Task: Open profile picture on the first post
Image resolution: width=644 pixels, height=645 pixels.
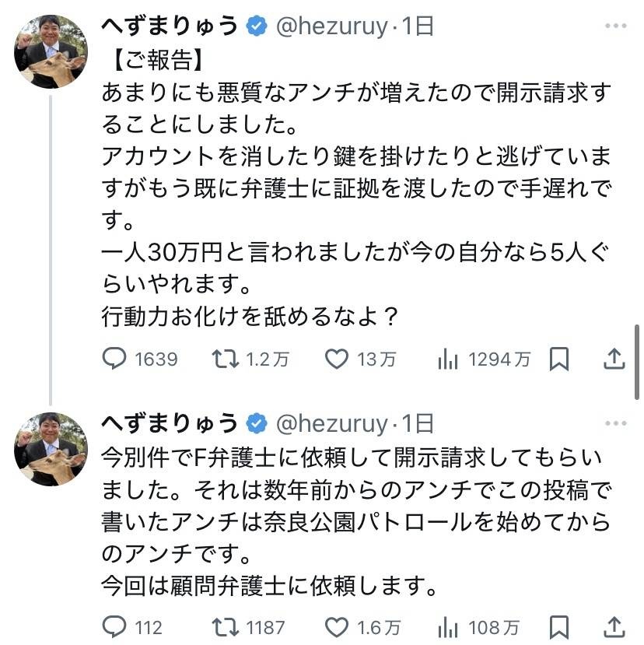Action: (51, 51)
